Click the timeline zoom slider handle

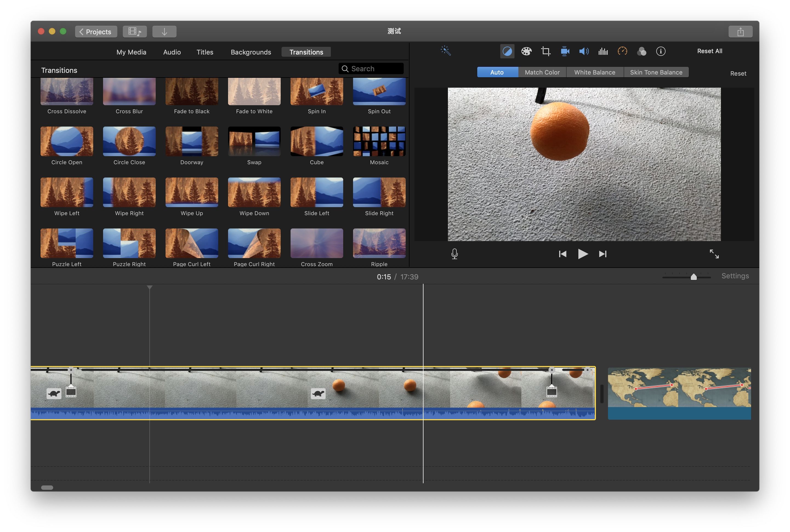(694, 277)
